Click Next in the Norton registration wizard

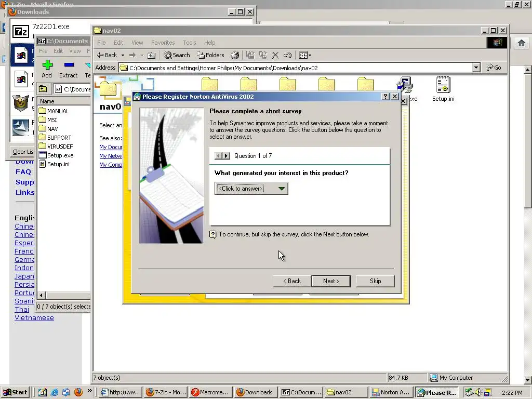click(331, 281)
